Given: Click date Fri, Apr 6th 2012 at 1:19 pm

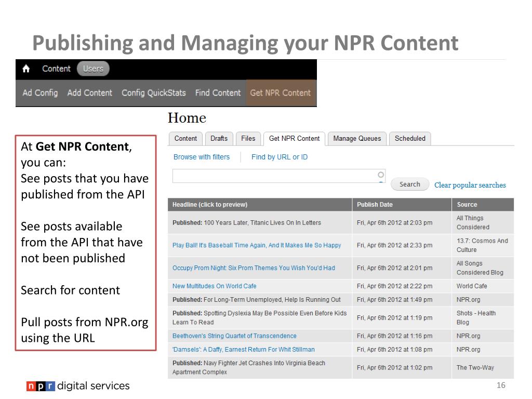Looking at the screenshot, I should (x=395, y=318).
